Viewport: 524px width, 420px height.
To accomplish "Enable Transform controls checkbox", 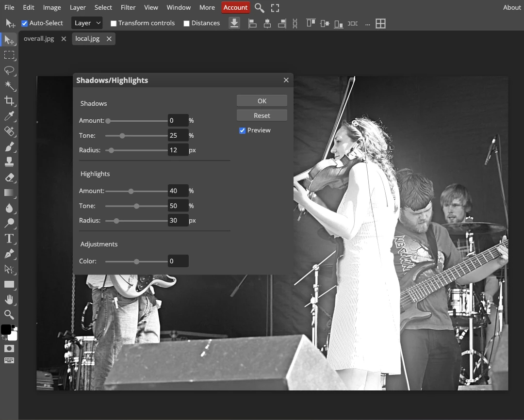I will click(x=113, y=23).
